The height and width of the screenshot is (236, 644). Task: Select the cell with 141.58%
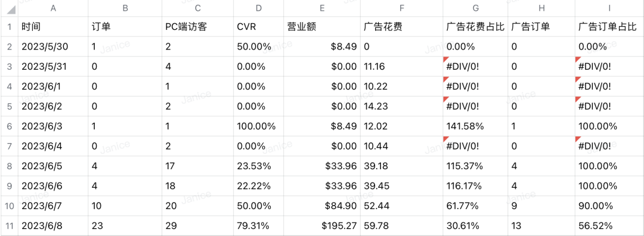coord(475,126)
